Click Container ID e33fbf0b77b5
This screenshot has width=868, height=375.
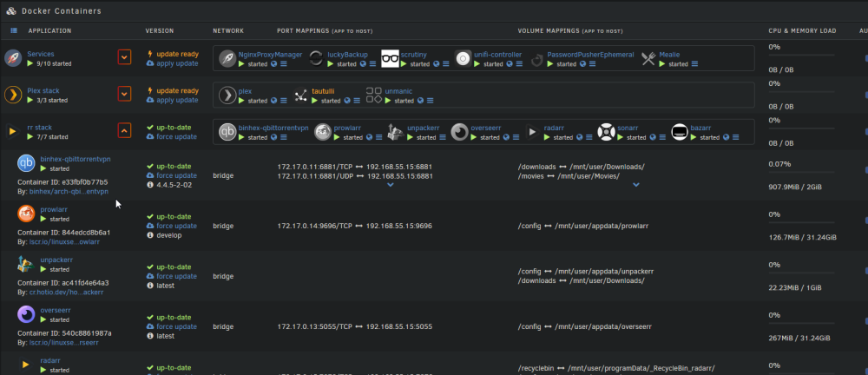[x=62, y=181]
